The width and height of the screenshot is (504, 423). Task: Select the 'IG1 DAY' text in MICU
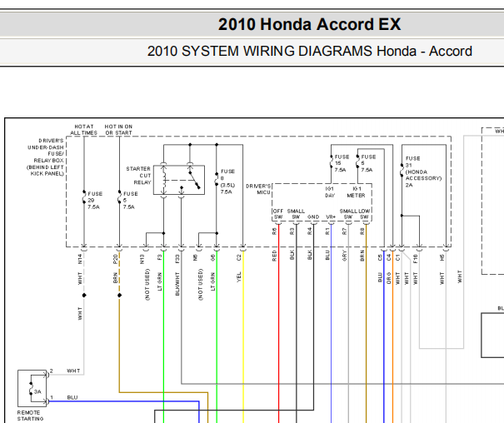click(x=330, y=192)
